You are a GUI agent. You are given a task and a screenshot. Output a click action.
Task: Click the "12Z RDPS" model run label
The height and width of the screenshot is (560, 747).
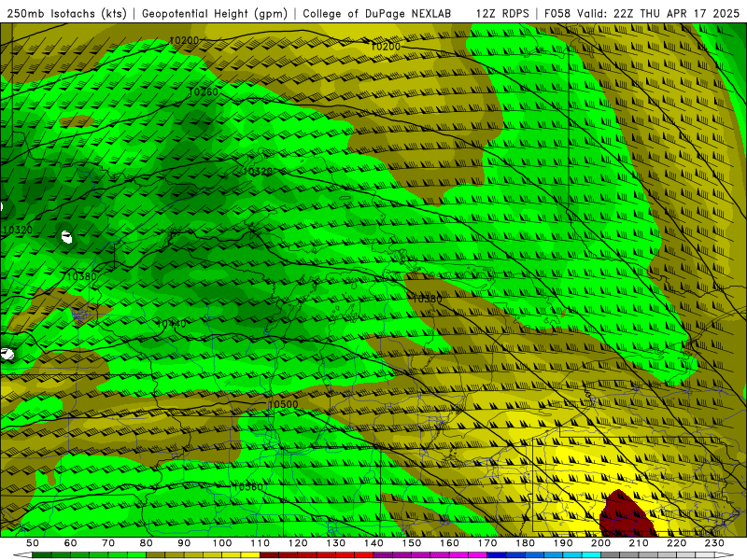pos(502,13)
